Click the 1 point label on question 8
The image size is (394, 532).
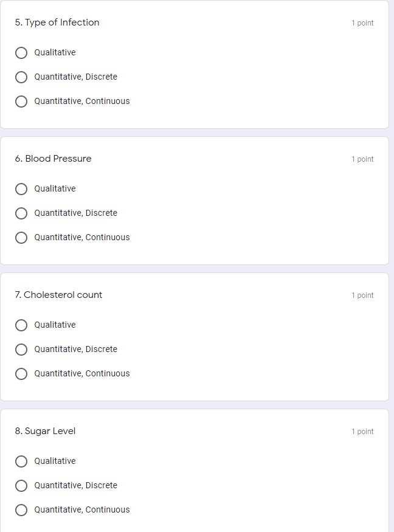pyautogui.click(x=363, y=431)
